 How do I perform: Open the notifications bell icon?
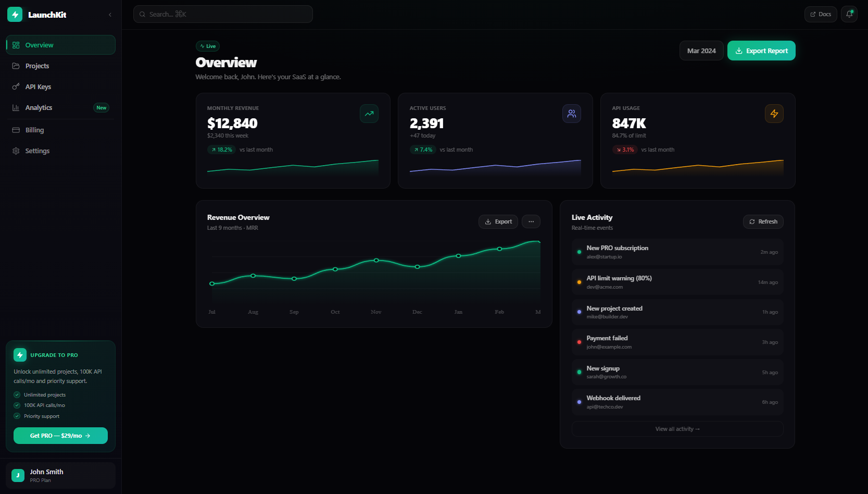coord(849,14)
